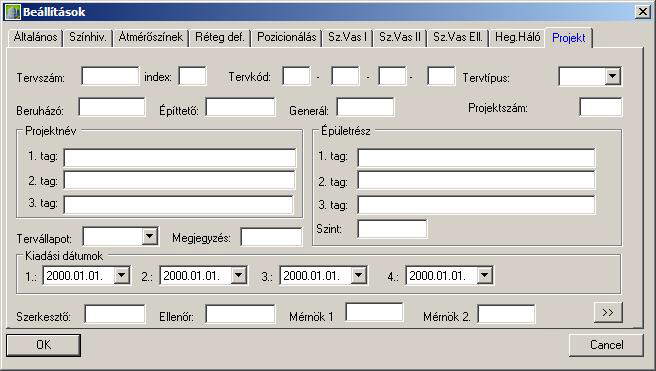Click the Cancel button

606,345
